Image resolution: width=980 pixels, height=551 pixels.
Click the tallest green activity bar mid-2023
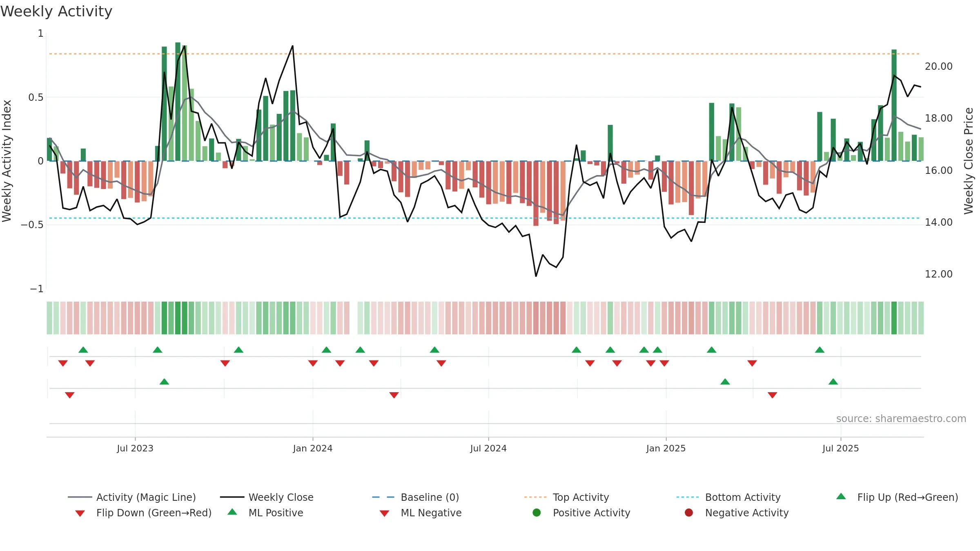click(178, 102)
